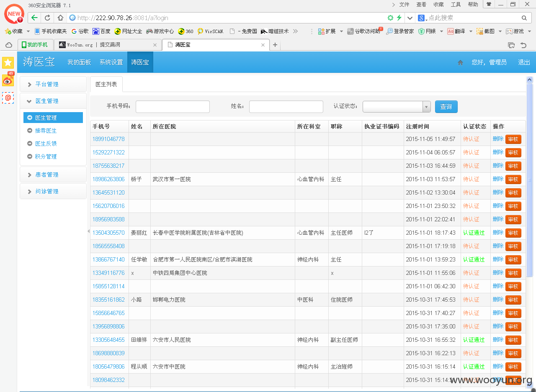The image size is (536, 392).
Task: Select 积分管理 in the sidebar
Action: (46, 156)
